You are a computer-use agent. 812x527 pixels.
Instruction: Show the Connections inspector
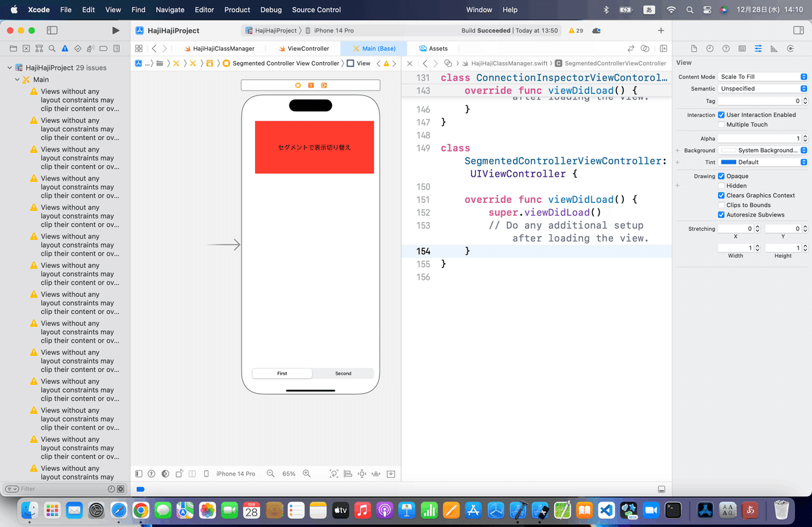point(790,49)
